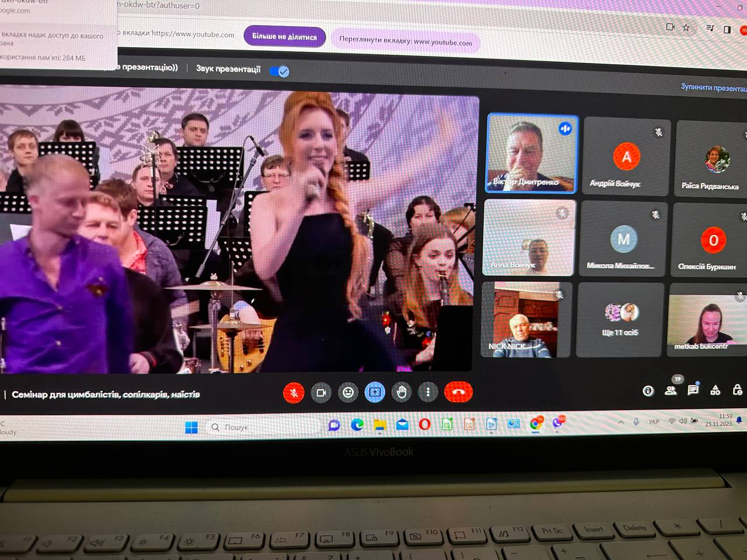This screenshot has height=560, width=747.
Task: Click Зупинити презентацію link
Action: click(x=713, y=87)
